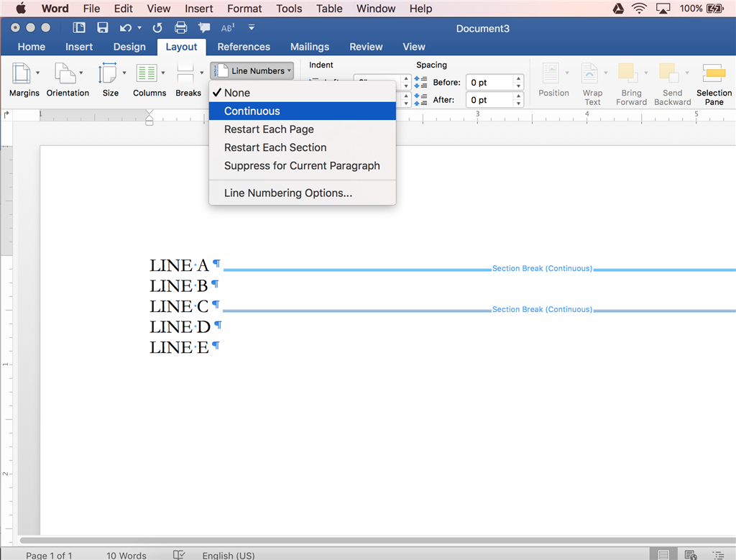Open the Columns layout icon
Viewport: 736px width, 560px height.
tap(147, 73)
